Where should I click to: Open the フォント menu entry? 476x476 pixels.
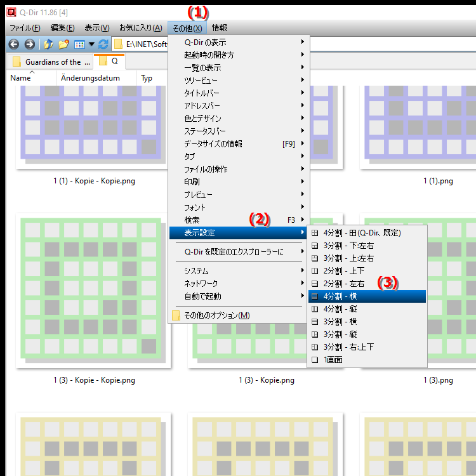[239, 208]
